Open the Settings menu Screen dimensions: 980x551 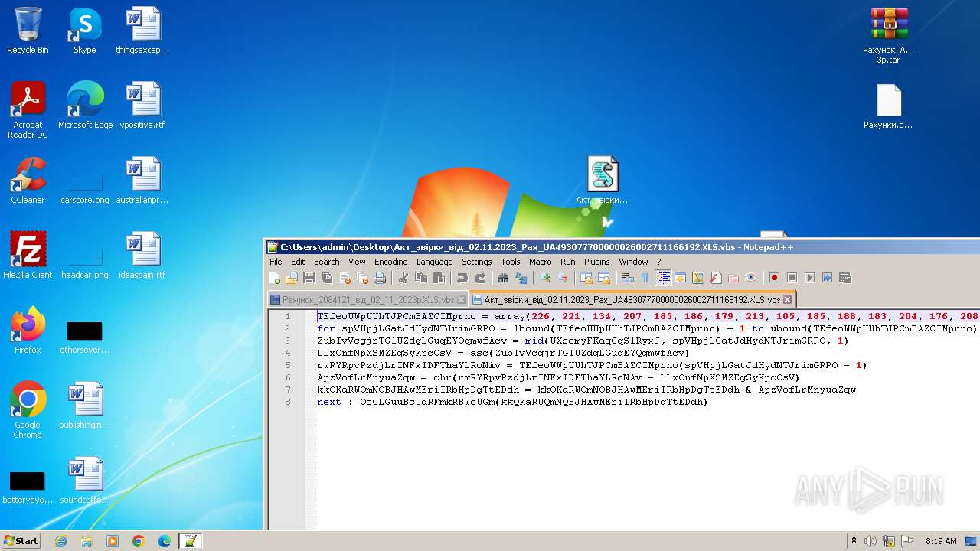pyautogui.click(x=476, y=262)
